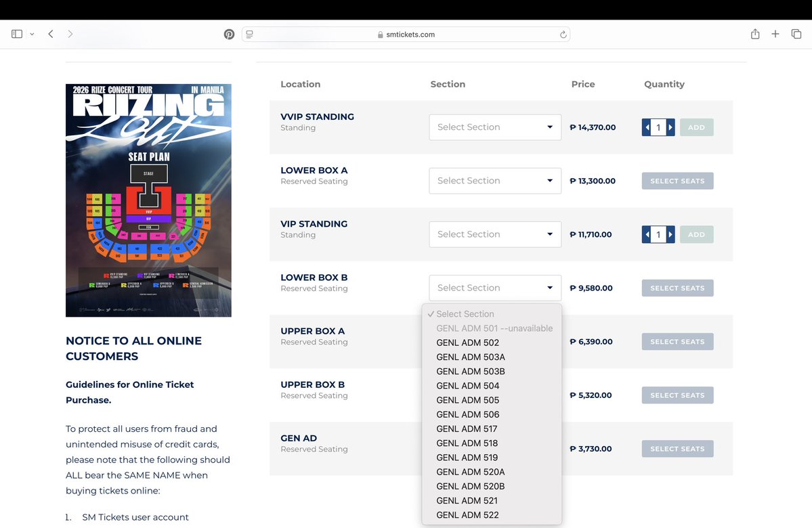Image resolution: width=812 pixels, height=528 pixels.
Task: Increase VIP STANDING quantity
Action: point(670,234)
